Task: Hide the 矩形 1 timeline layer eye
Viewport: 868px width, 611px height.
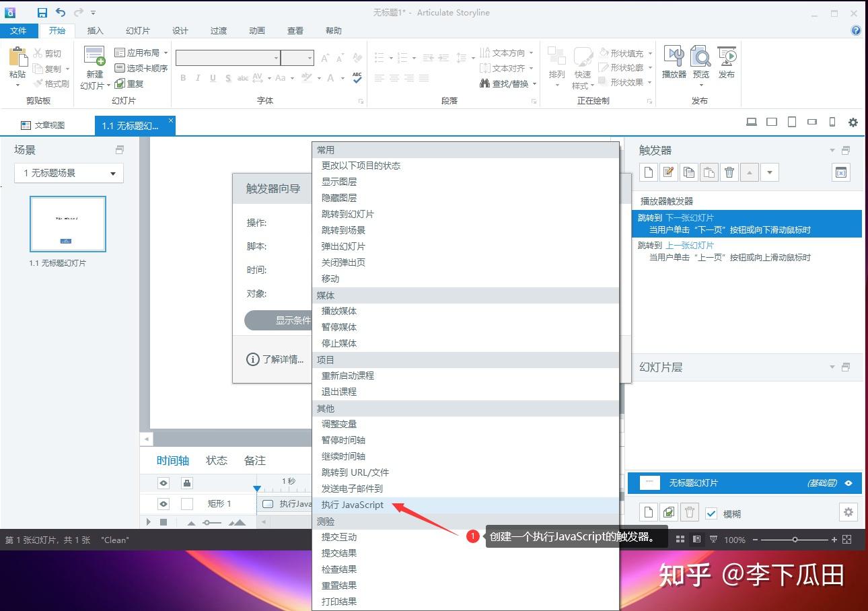Action: [x=164, y=503]
